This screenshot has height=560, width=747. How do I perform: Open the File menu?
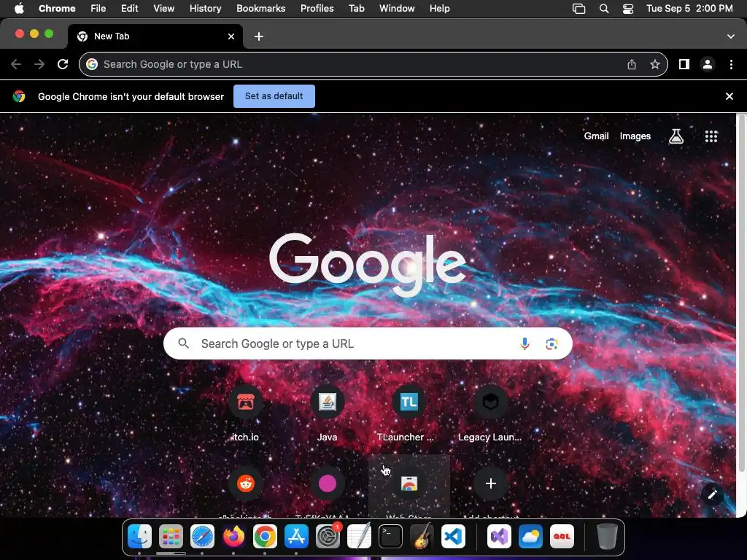click(x=98, y=8)
